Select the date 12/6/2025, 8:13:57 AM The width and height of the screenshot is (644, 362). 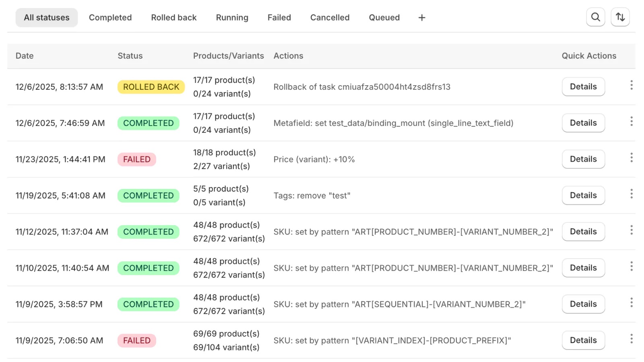pos(59,87)
